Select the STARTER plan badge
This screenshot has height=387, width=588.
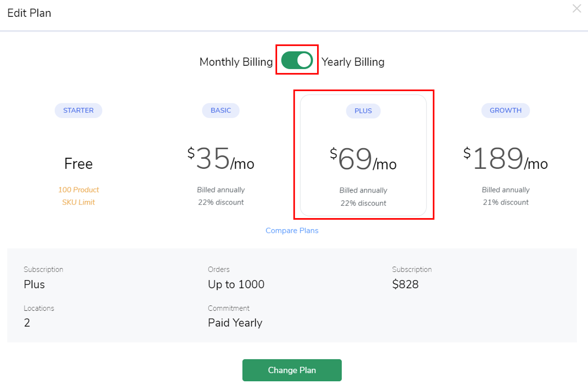(x=78, y=111)
